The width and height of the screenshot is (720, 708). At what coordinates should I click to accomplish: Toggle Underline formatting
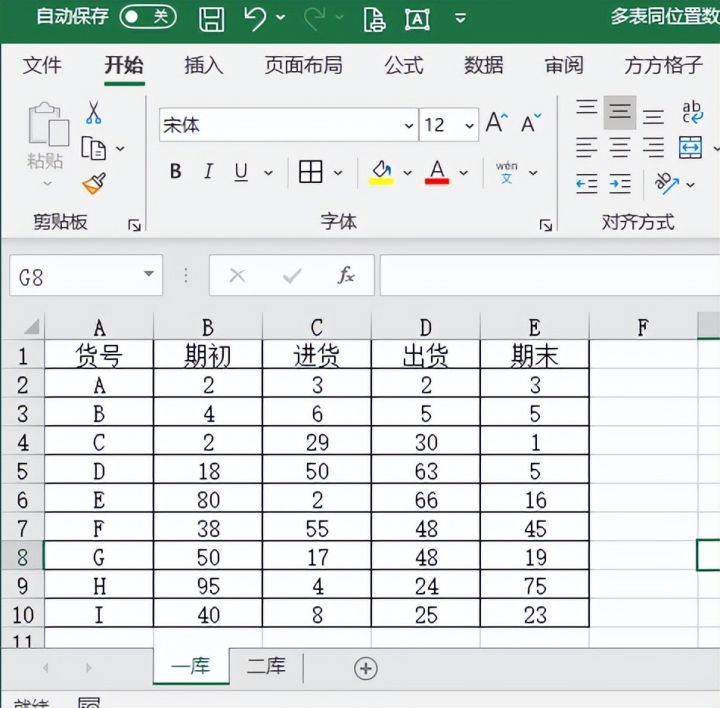point(241,172)
